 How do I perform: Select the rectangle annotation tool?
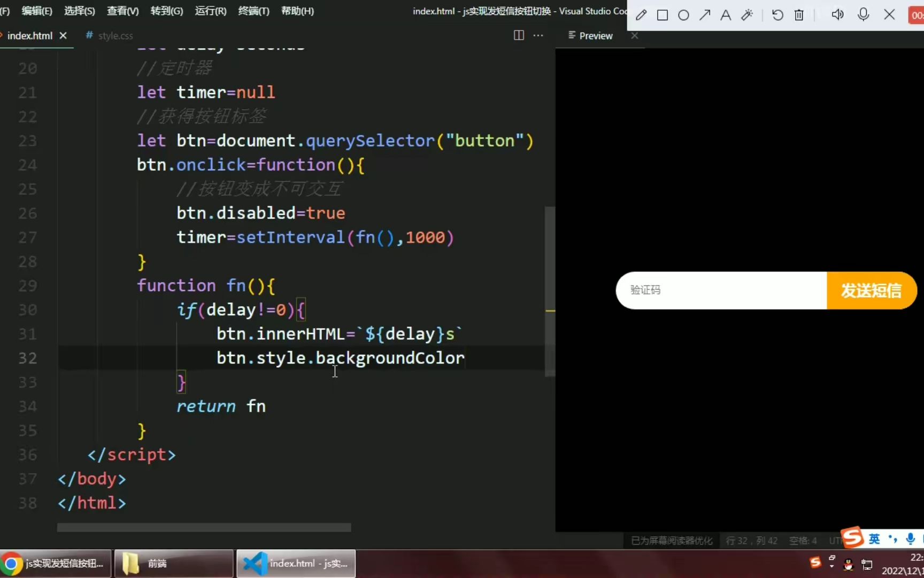(663, 15)
